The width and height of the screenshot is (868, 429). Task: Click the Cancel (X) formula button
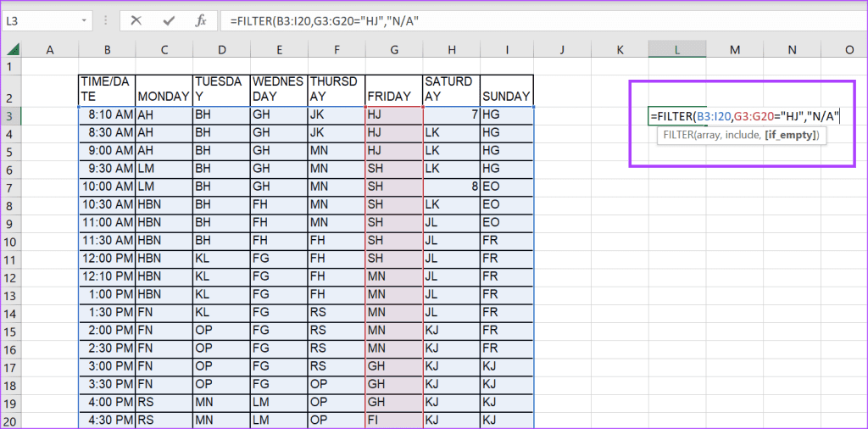(x=136, y=19)
